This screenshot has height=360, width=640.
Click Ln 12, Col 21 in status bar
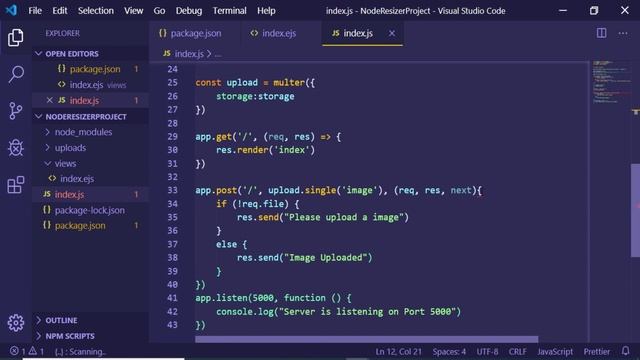(x=398, y=351)
